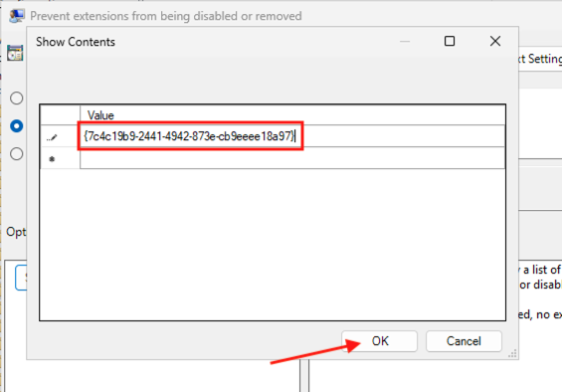The height and width of the screenshot is (392, 562).
Task: Select the asterisk new-row header
Action: click(60, 158)
